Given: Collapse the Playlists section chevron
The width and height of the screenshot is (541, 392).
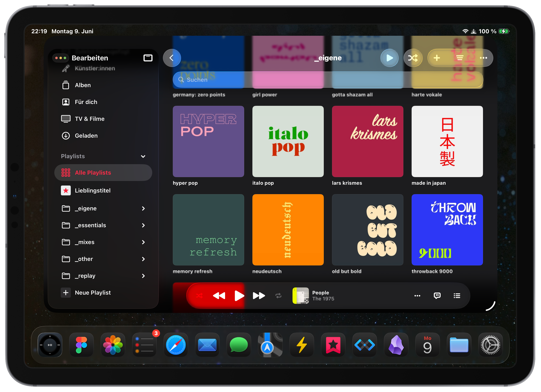Looking at the screenshot, I should pyautogui.click(x=143, y=157).
